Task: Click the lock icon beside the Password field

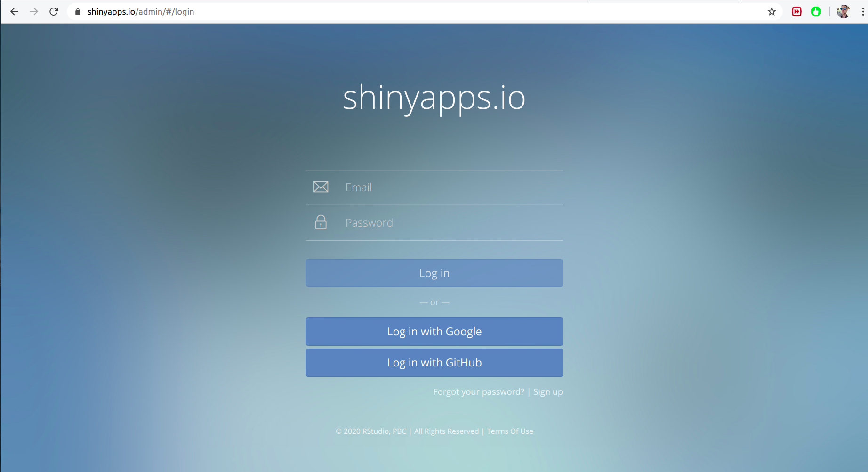Action: click(x=321, y=222)
